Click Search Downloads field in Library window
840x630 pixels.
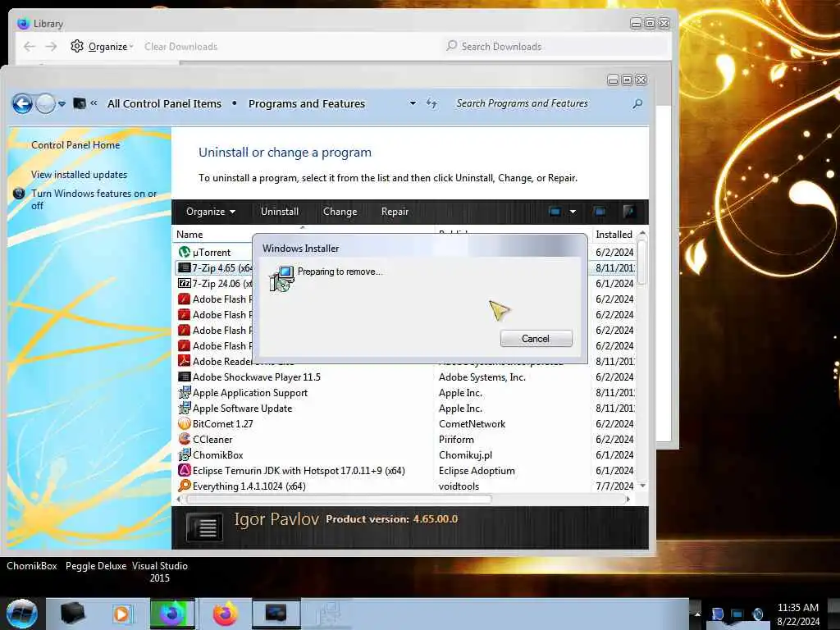[555, 47]
